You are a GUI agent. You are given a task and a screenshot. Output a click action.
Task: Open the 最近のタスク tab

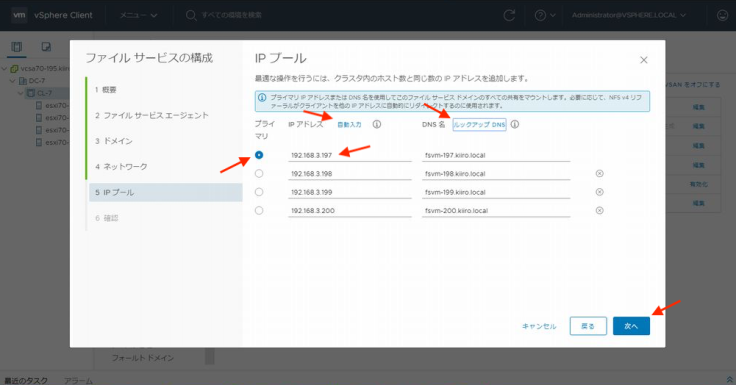pos(26,380)
